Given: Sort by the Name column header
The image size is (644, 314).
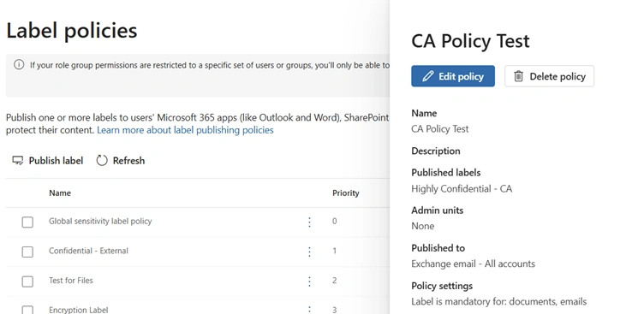Looking at the screenshot, I should tap(60, 193).
